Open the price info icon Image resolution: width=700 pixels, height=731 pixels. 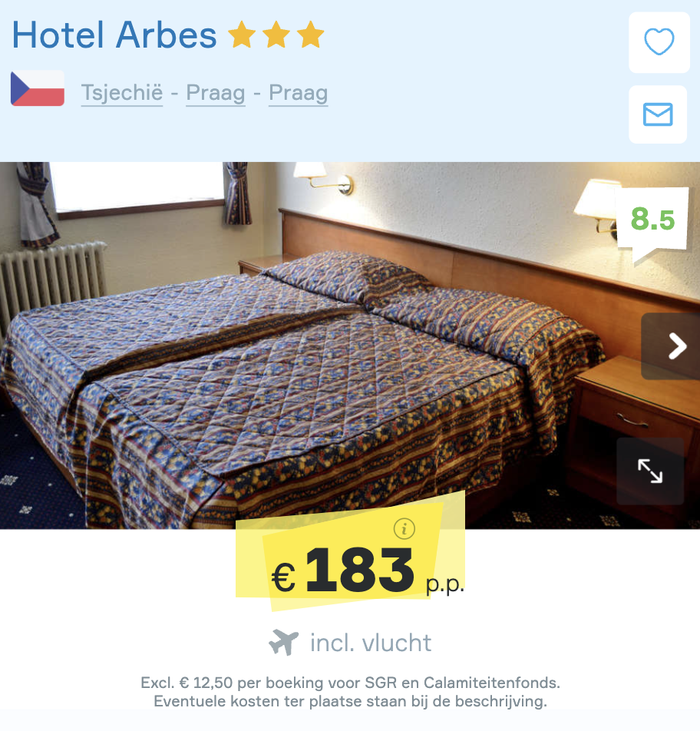404,528
